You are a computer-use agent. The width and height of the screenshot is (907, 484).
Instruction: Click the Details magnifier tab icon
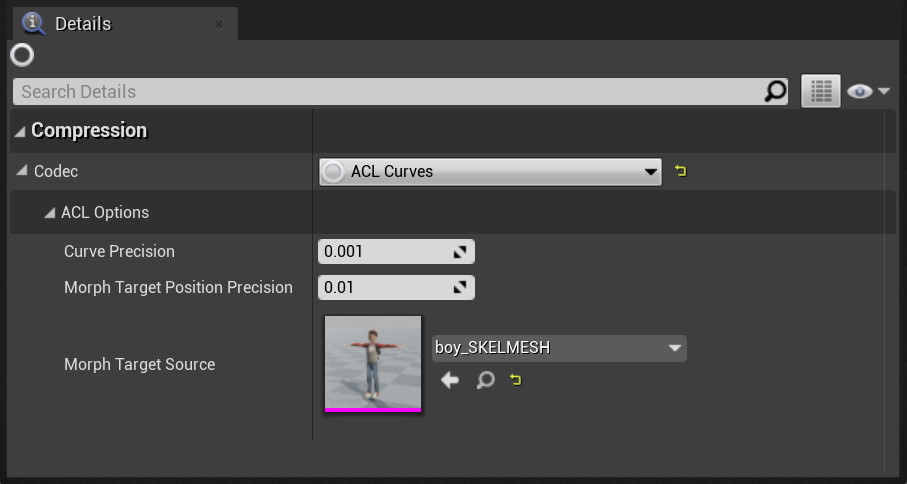34,23
